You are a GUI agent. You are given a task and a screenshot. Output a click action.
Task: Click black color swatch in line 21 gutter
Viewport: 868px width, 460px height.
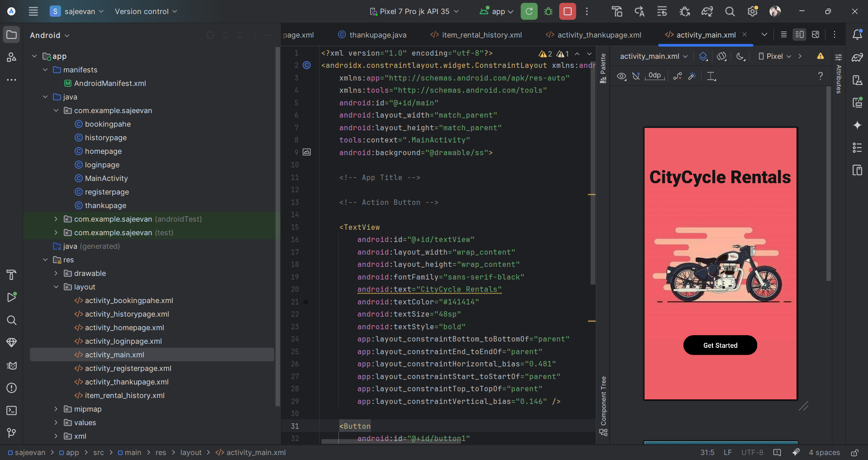[x=306, y=302]
